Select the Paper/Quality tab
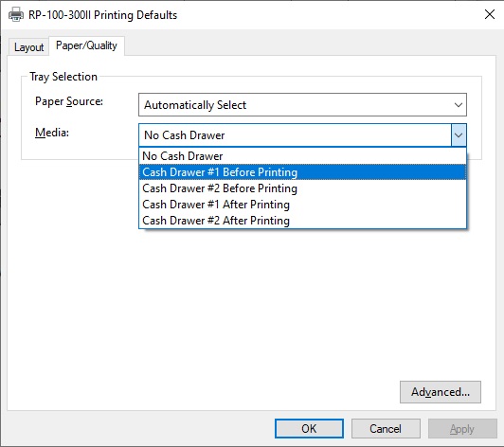The height and width of the screenshot is (447, 504). 86,45
